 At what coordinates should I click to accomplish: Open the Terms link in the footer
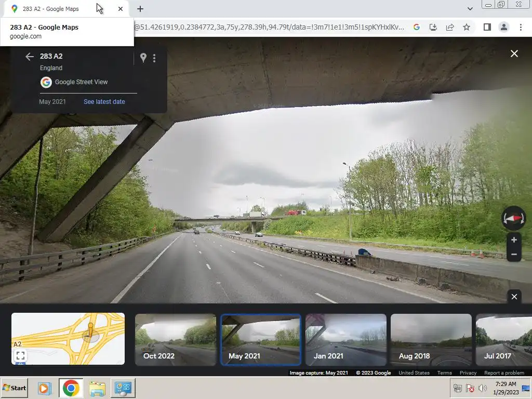tap(444, 373)
